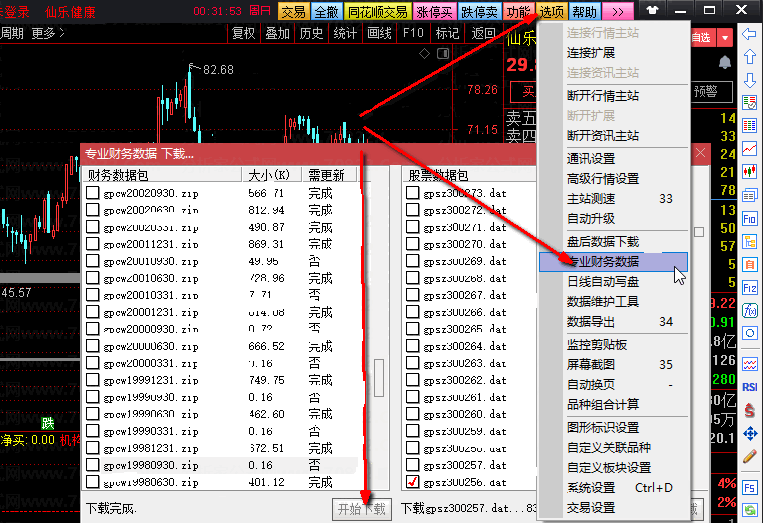Close the 专业财务数据 download dialog
Viewport: 763px width, 523px height.
tap(700, 153)
